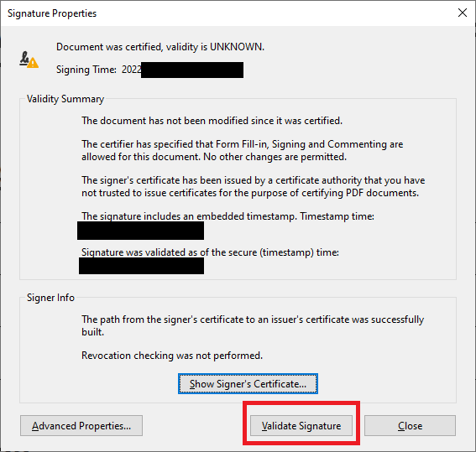Click the Revocation checking was not performed line
Image resolution: width=476 pixels, height=452 pixels.
(172, 356)
